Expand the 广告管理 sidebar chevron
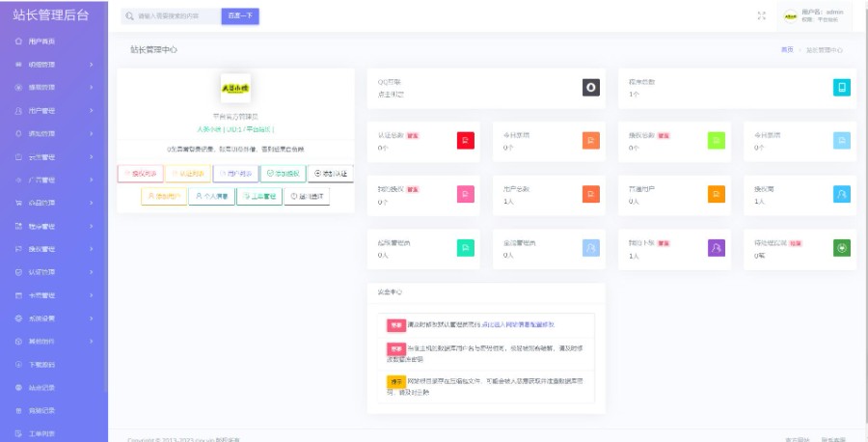This screenshot has width=868, height=442. 92,180
